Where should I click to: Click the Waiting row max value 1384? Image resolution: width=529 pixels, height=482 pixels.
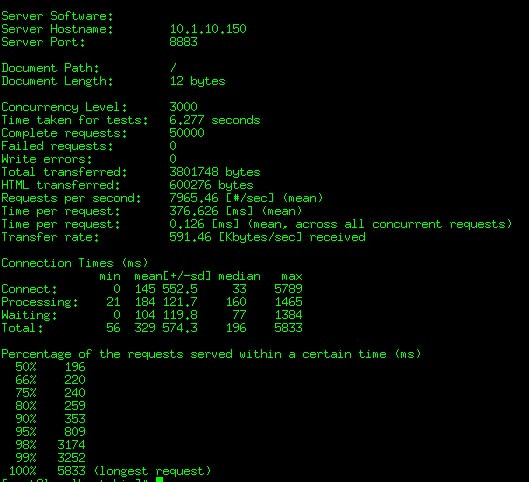tap(288, 315)
